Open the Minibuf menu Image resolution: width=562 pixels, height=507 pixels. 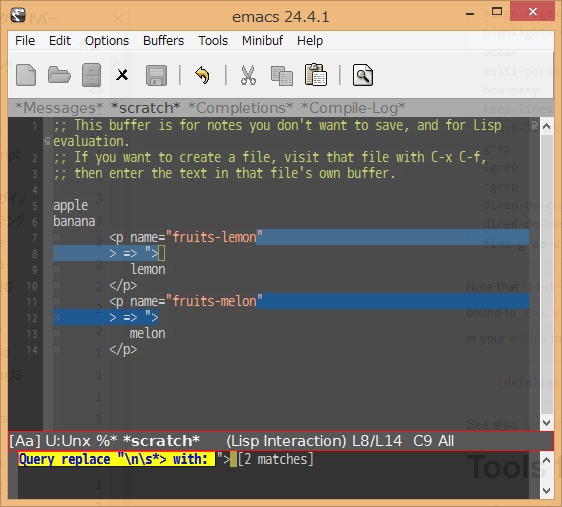(x=262, y=40)
